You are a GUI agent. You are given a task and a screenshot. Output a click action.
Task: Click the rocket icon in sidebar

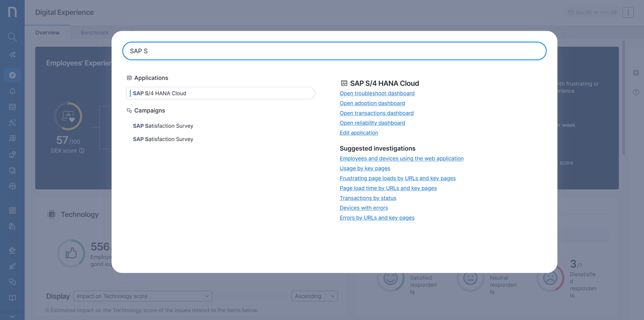point(12,266)
